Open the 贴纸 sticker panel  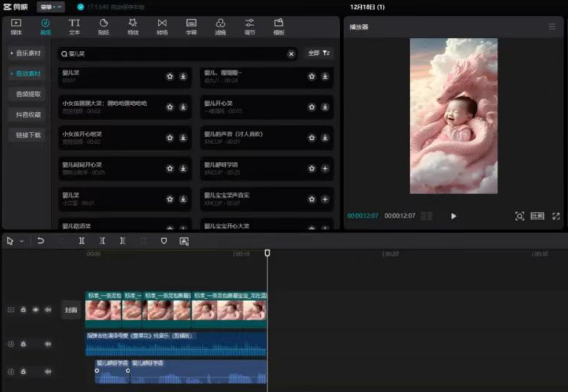(104, 26)
